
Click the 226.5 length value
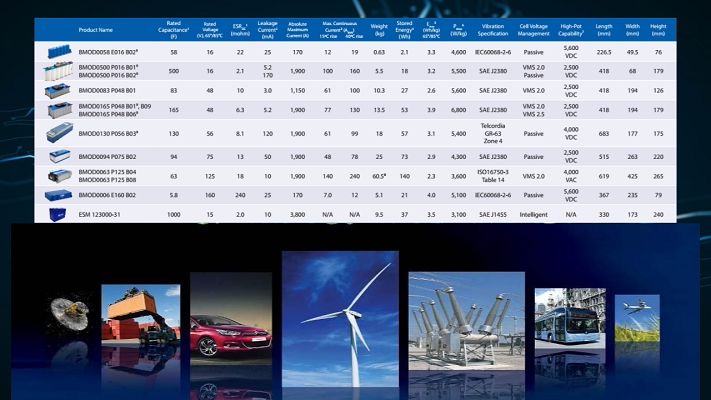[604, 53]
